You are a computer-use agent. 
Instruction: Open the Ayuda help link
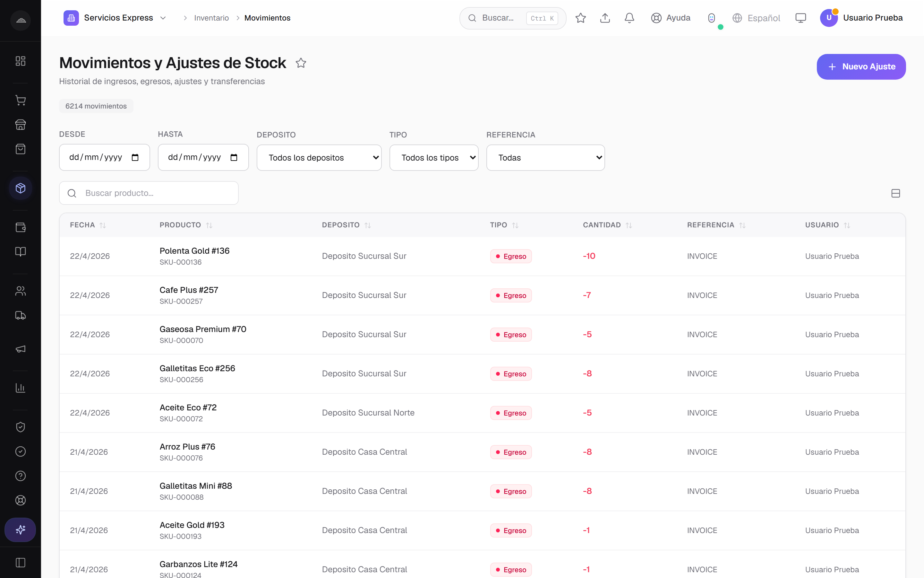[x=671, y=18]
